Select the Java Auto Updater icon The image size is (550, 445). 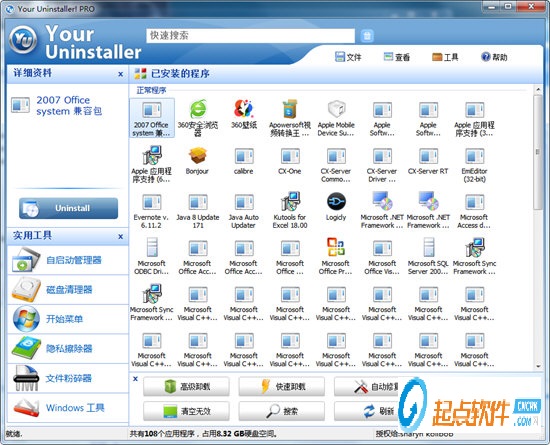pos(244,202)
